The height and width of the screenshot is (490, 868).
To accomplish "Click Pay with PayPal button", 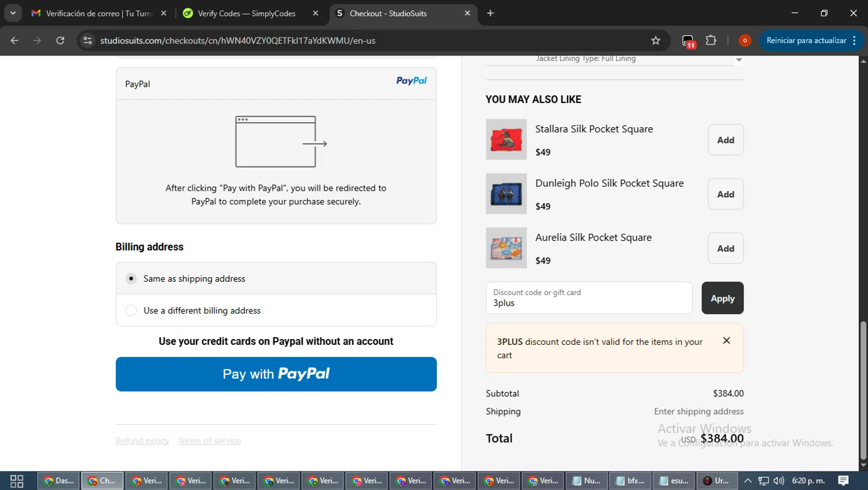I will [276, 374].
